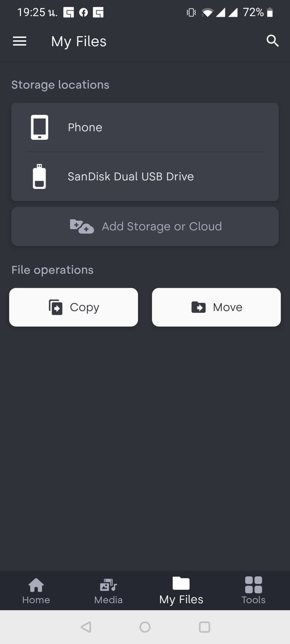The width and height of the screenshot is (290, 644).
Task: Open Phone storage location
Action: (x=85, y=128)
